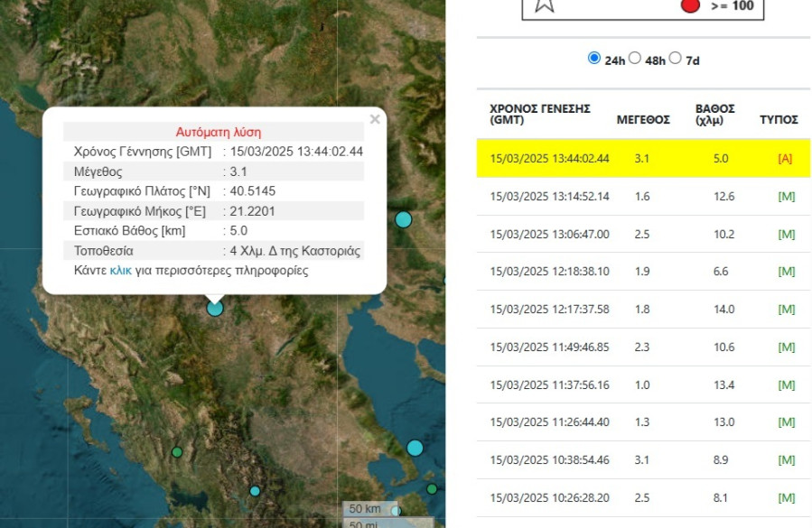Close the Αυτόματη λύση popup

[x=374, y=117]
